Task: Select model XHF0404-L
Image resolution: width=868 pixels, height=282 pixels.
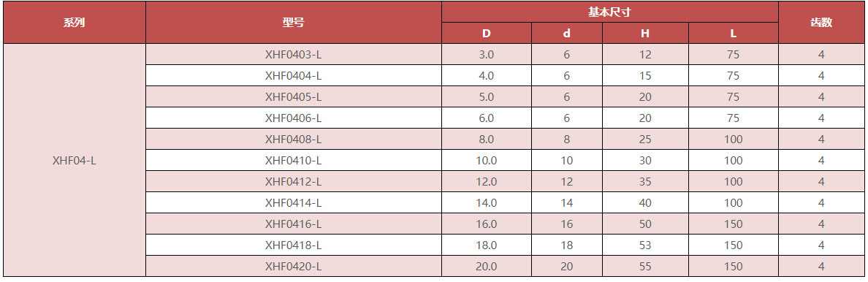Action: pyautogui.click(x=294, y=75)
